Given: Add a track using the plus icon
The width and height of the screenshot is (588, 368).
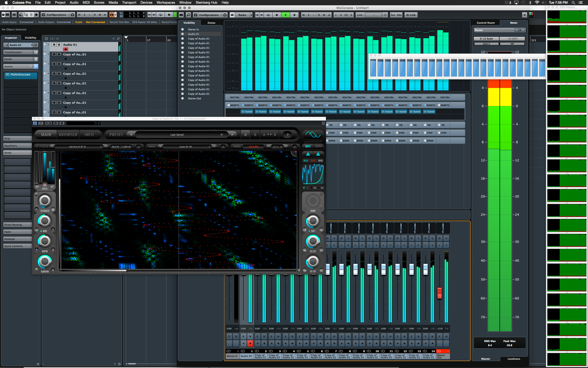Looking at the screenshot, I should [x=113, y=38].
